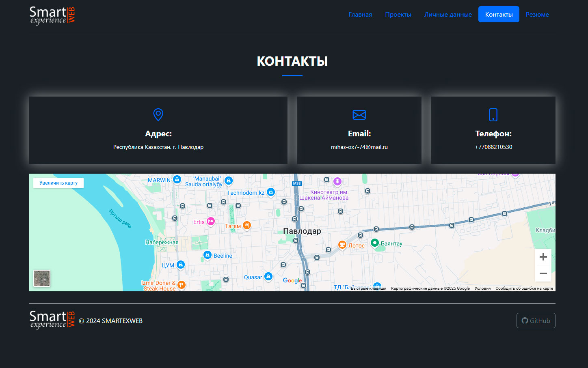The width and height of the screenshot is (588, 368).
Task: Go to the Проекты menu item
Action: 398,15
